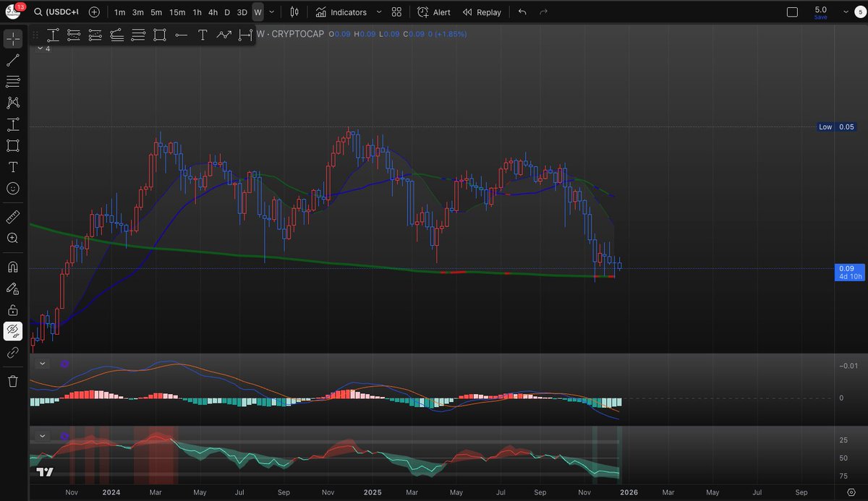Viewport: 868px width, 501px height.
Task: Open the XABCD patterns tool
Action: (x=13, y=103)
